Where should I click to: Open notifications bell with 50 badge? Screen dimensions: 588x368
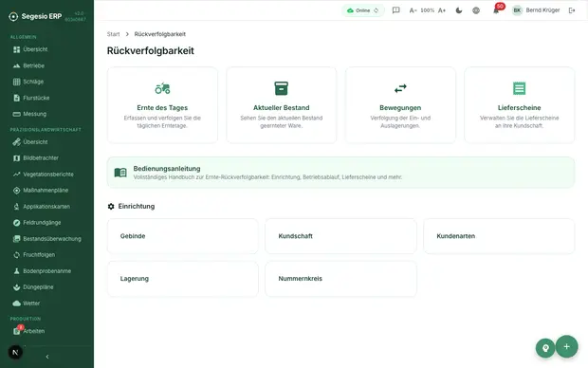[x=496, y=10]
